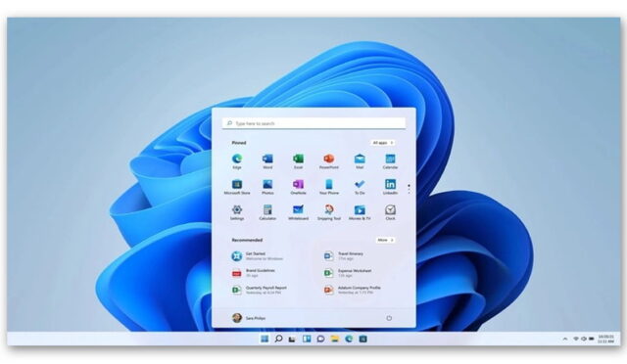This screenshot has height=364, width=627.
Task: Click the Windows Start button on taskbar
Action: coord(265,339)
